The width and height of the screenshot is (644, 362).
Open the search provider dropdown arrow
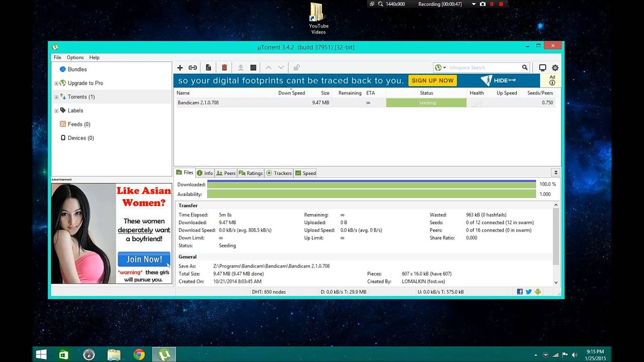[445, 67]
